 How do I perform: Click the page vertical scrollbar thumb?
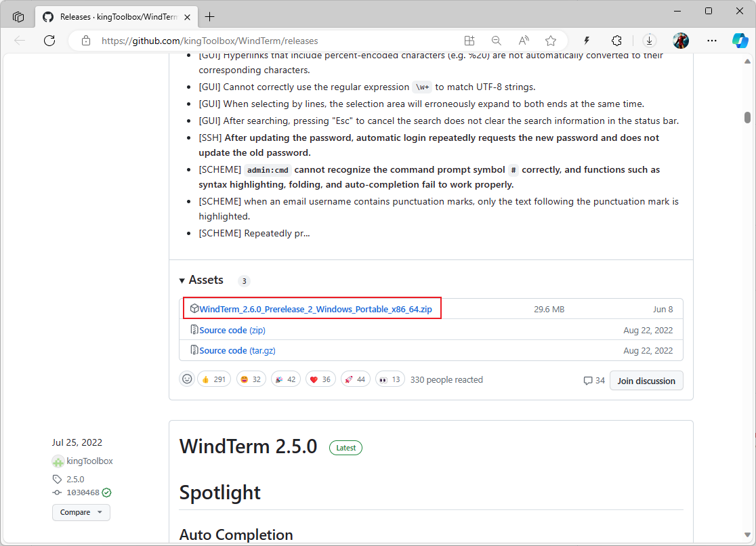(747, 117)
